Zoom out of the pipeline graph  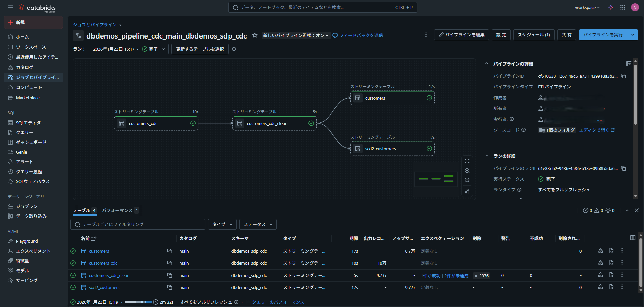point(467,180)
